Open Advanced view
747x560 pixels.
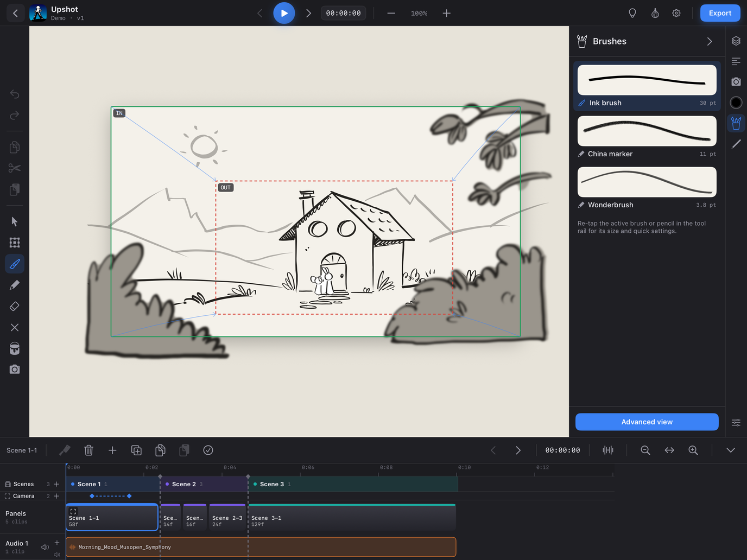pyautogui.click(x=647, y=422)
